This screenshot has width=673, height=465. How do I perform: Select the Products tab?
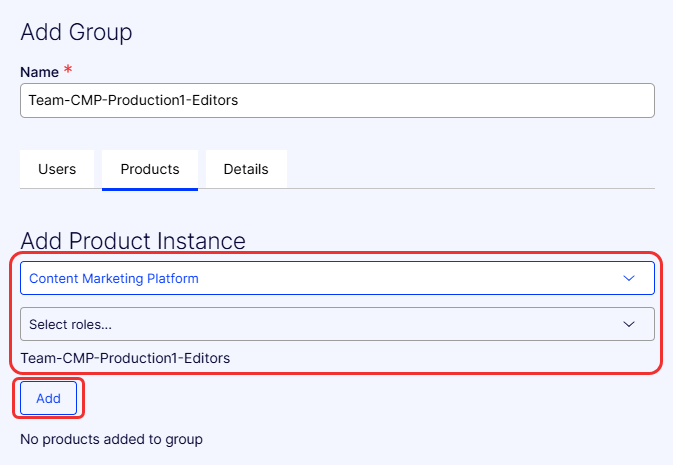[x=150, y=169]
